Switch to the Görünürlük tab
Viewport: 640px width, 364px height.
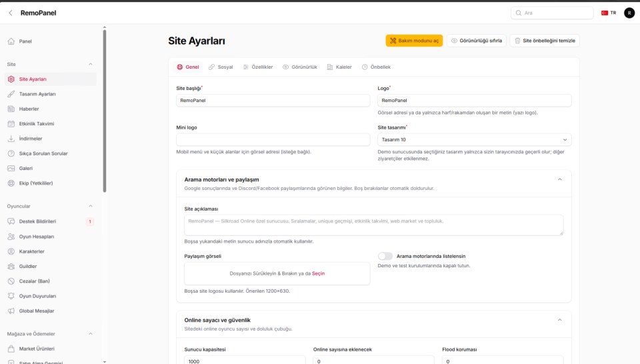300,67
